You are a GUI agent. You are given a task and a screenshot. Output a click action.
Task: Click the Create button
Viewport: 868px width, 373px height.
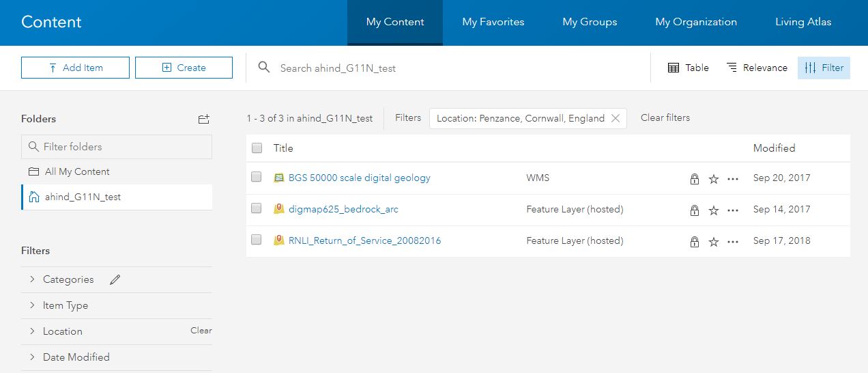pyautogui.click(x=184, y=68)
